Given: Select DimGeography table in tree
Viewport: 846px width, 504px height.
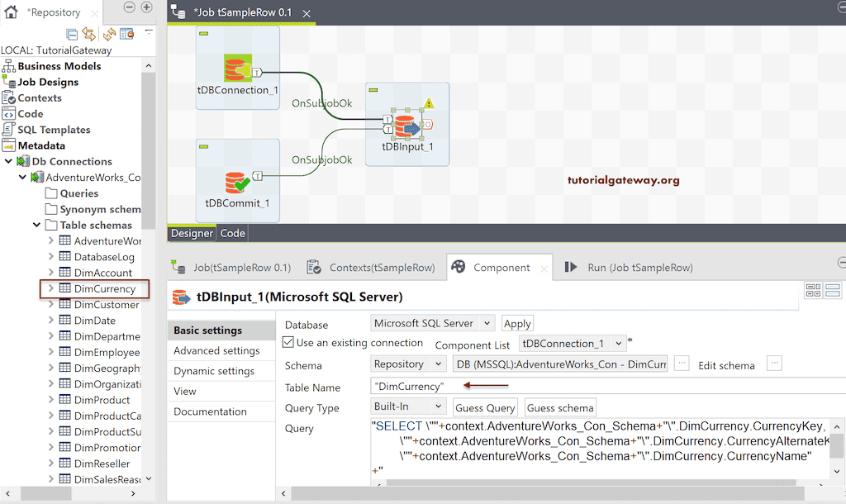Looking at the screenshot, I should pyautogui.click(x=107, y=368).
